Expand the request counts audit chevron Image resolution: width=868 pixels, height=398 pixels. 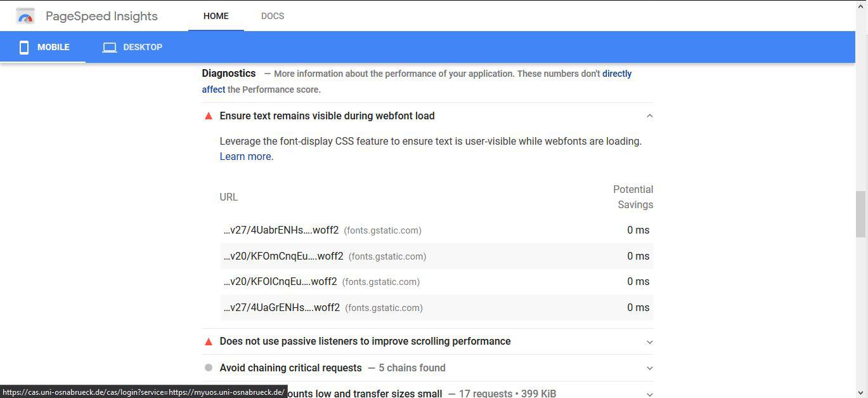[x=649, y=394]
